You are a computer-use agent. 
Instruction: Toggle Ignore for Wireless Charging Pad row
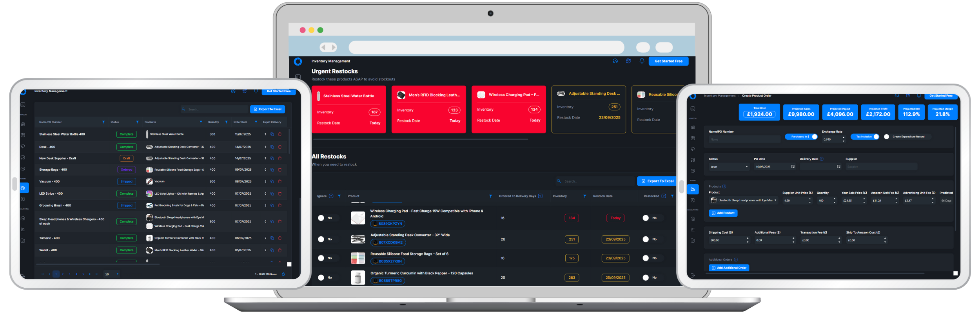point(321,218)
